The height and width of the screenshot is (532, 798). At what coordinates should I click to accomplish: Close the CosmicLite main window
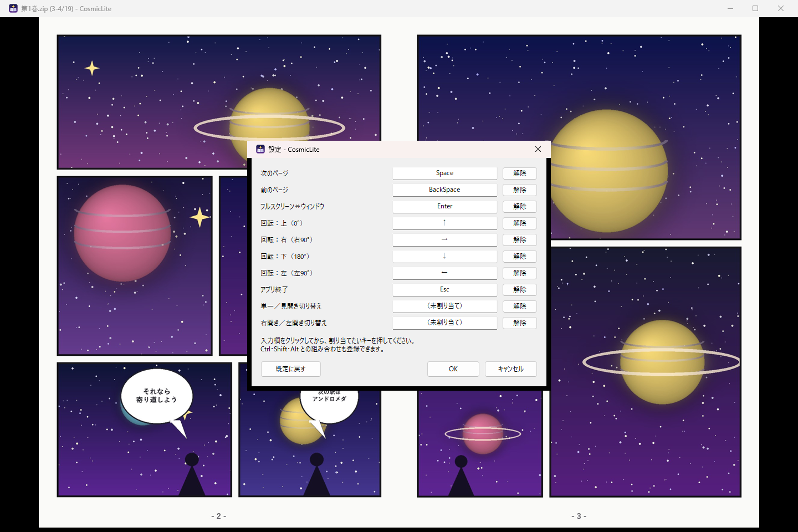pyautogui.click(x=781, y=8)
